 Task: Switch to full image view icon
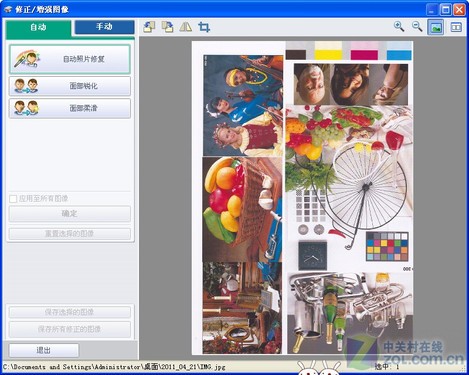tap(436, 27)
